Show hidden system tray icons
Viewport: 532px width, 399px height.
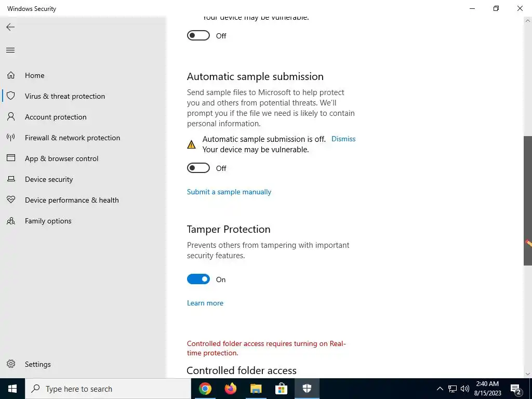tap(440, 389)
